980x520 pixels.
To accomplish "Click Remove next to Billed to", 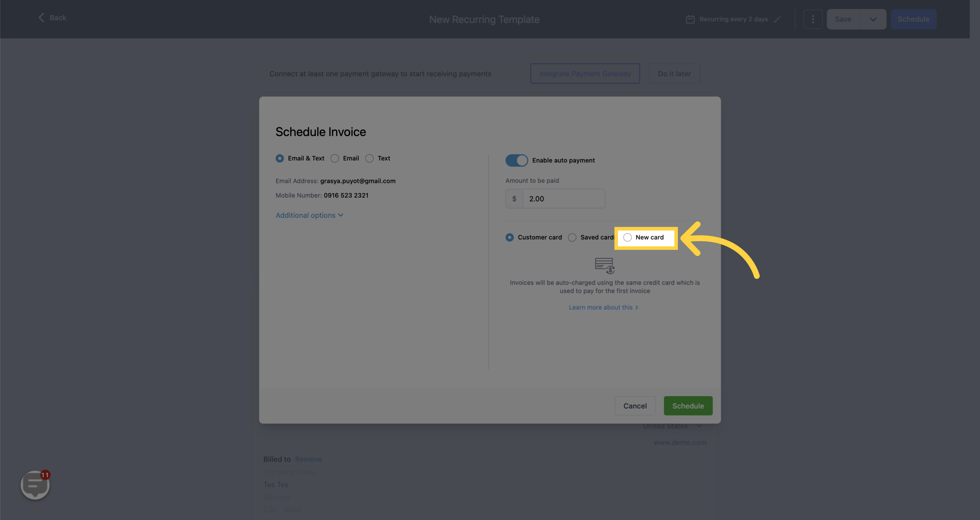I will pos(309,459).
